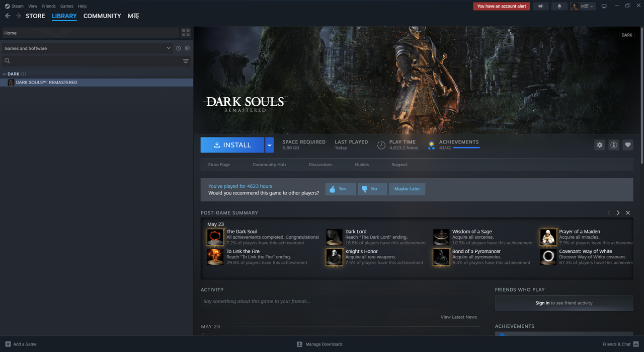Image resolution: width=644 pixels, height=352 pixels.
Task: Open account name dropdown menu
Action: point(587,6)
